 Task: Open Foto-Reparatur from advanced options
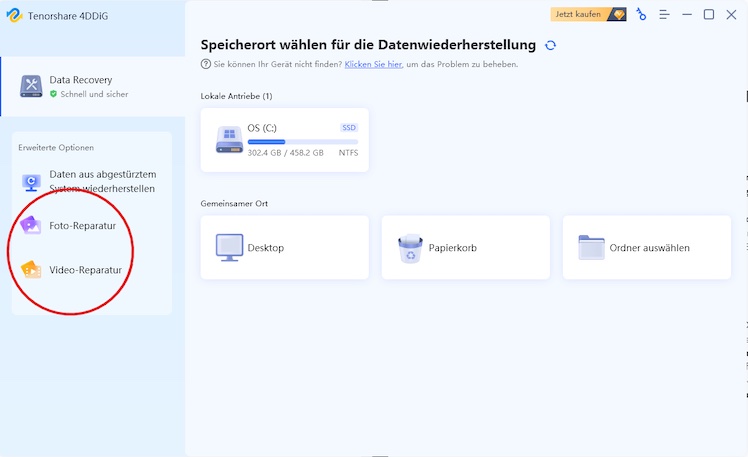point(82,226)
